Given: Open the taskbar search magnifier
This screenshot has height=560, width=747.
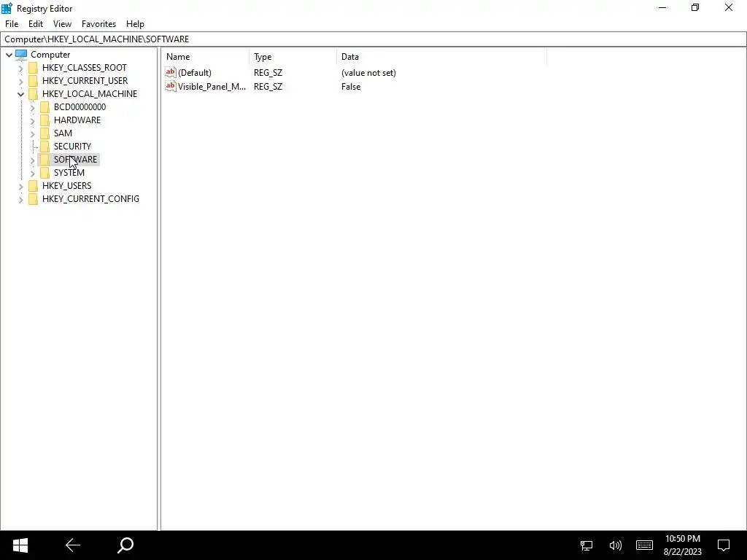Looking at the screenshot, I should pos(125,545).
